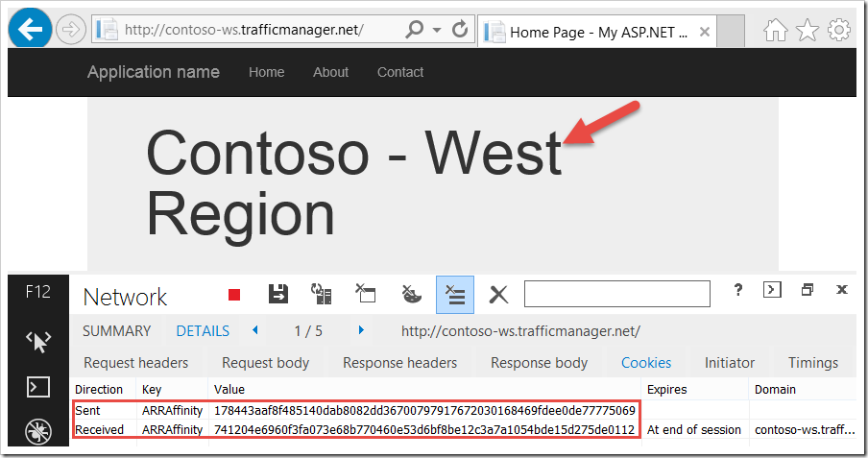Click the Received cookie value starting 741204e
Screen dimensions: 868x458
click(424, 430)
